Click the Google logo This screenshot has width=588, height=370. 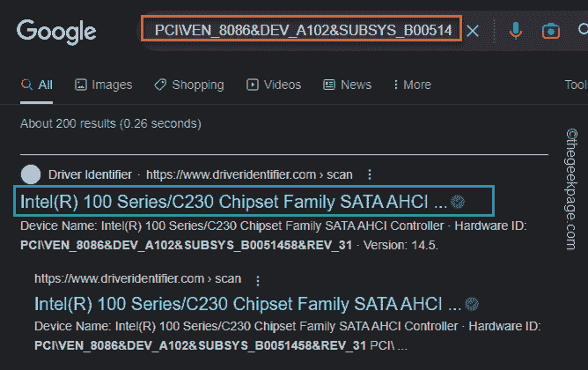coord(58,33)
